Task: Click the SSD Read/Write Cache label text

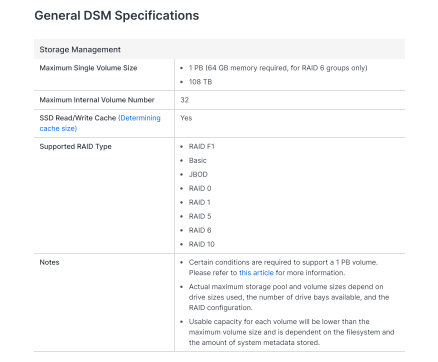Action: [78, 118]
